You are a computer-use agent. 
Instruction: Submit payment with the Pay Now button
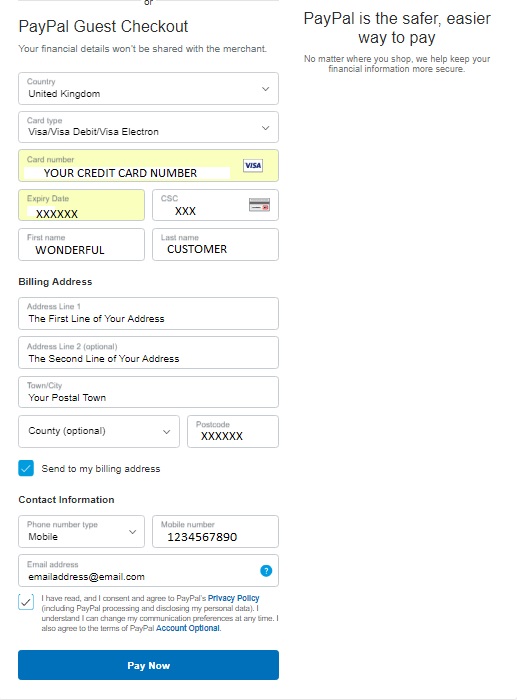148,665
